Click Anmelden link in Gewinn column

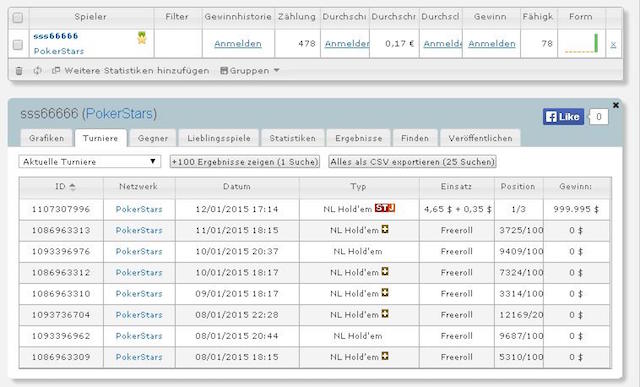click(x=492, y=44)
